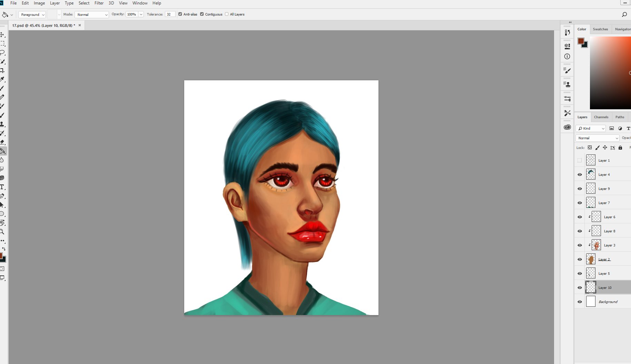Open the History panel icon
The height and width of the screenshot is (364, 631).
[x=567, y=32]
